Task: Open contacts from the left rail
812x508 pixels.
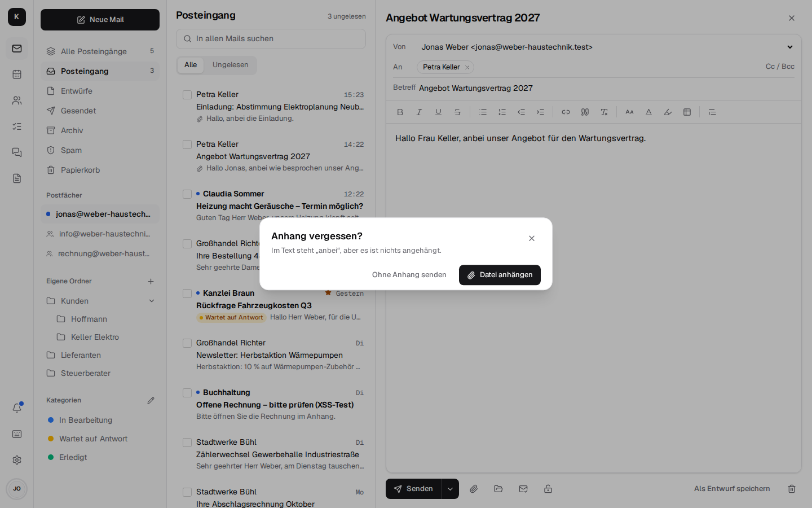Action: coord(17,100)
